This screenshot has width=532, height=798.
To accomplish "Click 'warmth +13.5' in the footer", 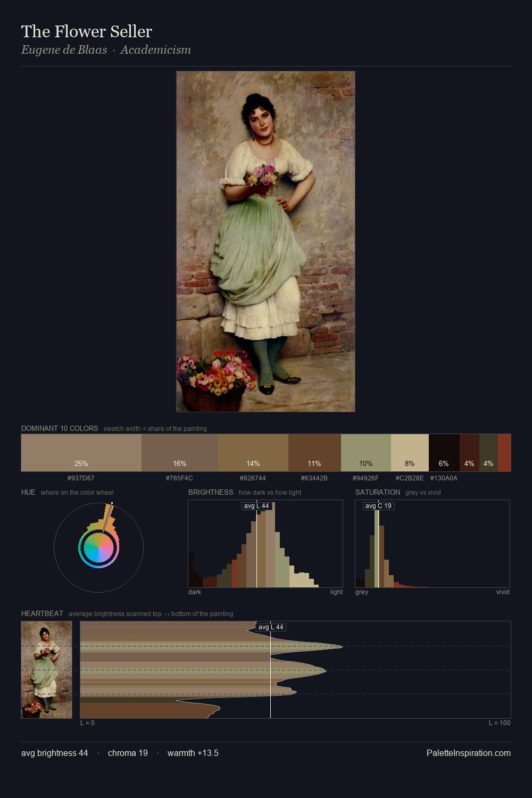I will click(x=193, y=753).
